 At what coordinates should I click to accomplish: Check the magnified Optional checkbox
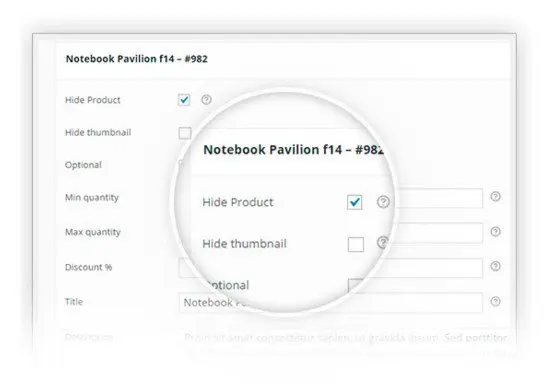355,285
